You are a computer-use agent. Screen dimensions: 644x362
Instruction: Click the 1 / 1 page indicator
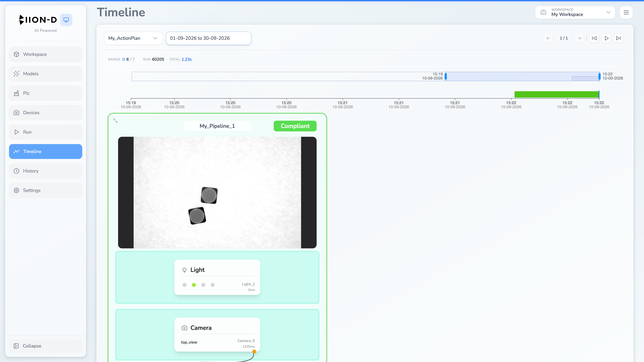564,38
